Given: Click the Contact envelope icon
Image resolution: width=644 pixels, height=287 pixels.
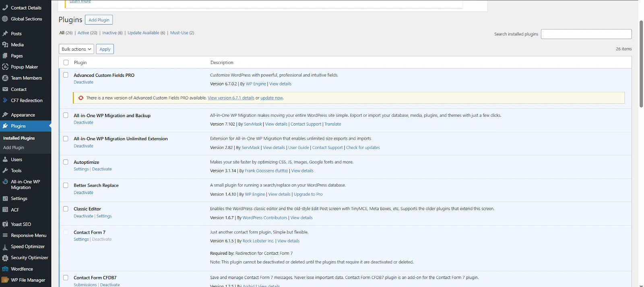Looking at the screenshot, I should pos(5,89).
